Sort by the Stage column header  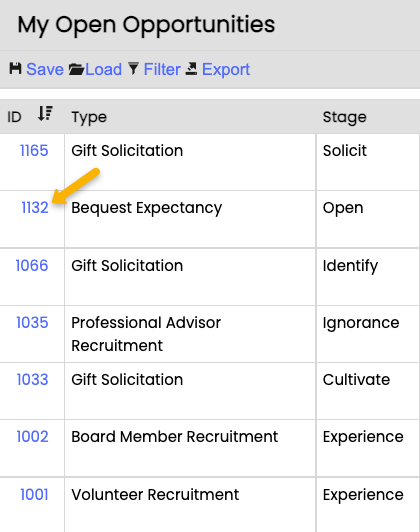345,117
